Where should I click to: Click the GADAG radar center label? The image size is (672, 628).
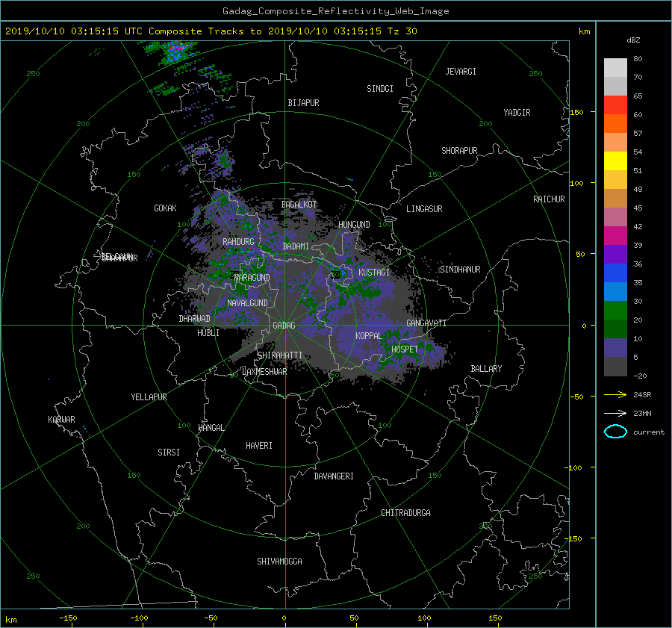pyautogui.click(x=284, y=326)
